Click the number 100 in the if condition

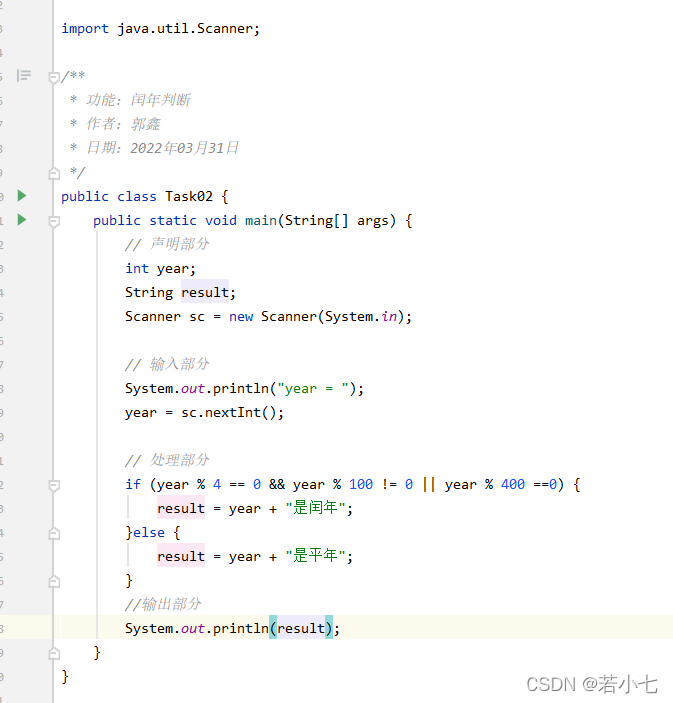click(x=361, y=484)
